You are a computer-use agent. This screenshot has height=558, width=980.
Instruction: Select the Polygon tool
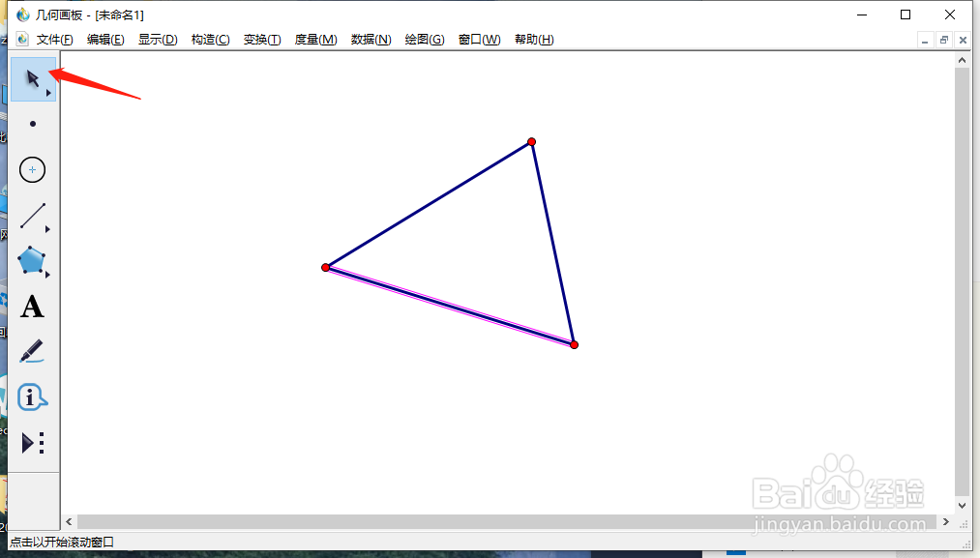click(32, 260)
